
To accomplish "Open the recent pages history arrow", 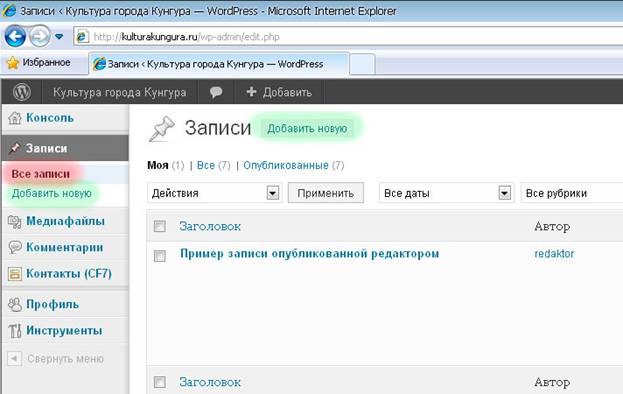I will coord(59,37).
